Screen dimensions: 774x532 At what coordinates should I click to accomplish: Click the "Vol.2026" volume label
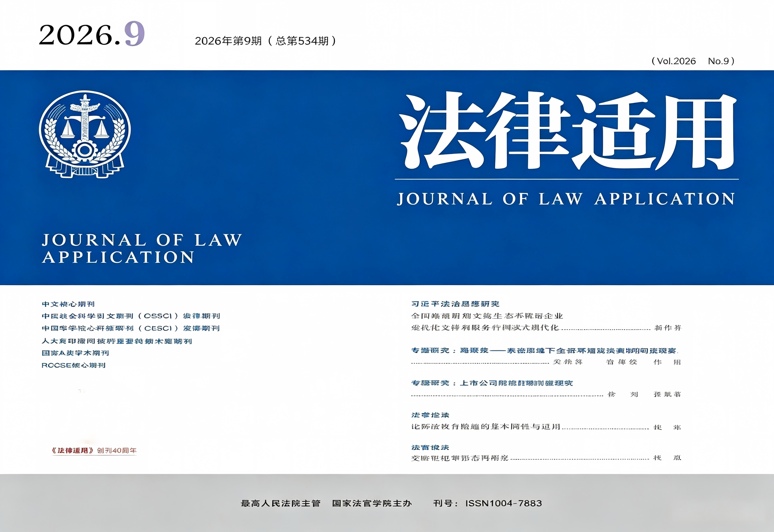coord(676,61)
